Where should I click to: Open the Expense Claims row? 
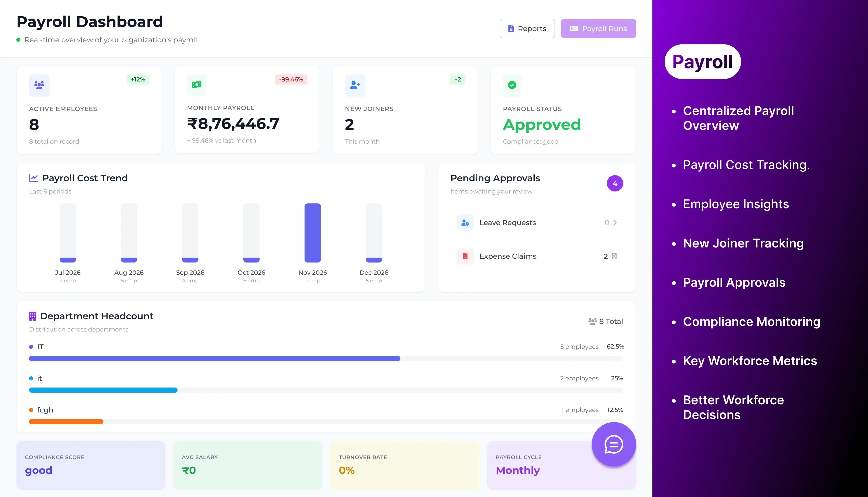pyautogui.click(x=537, y=256)
